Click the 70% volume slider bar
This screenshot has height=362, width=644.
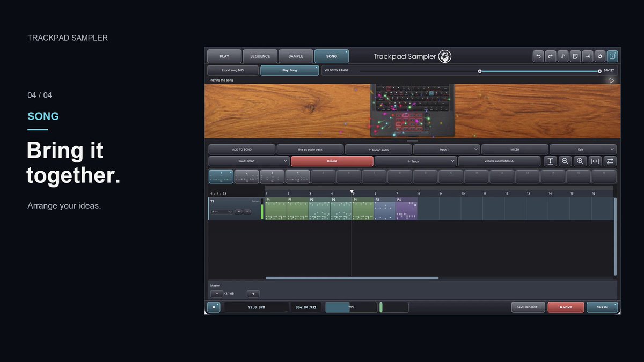coord(351,307)
